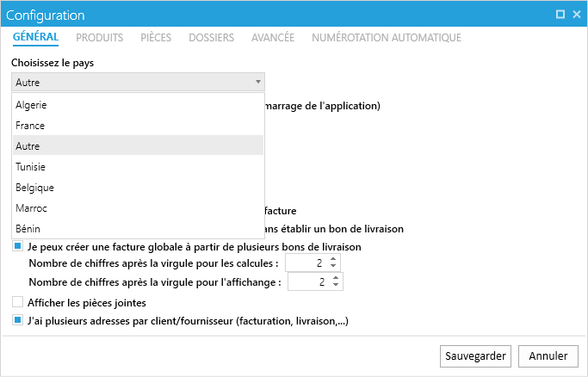Increase decimals for calculations spinner
Viewport: 588px width, 377px height.
334,258
